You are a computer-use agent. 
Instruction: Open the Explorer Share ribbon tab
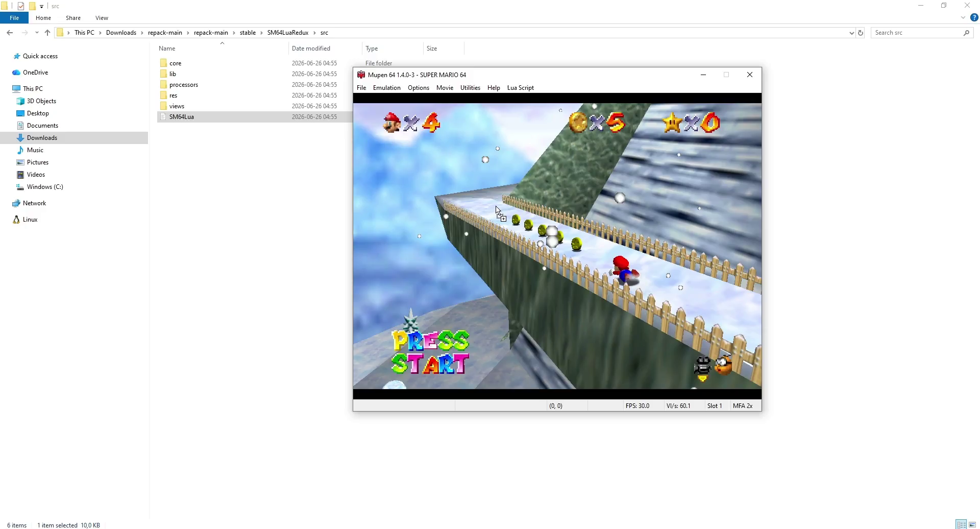[x=73, y=18]
